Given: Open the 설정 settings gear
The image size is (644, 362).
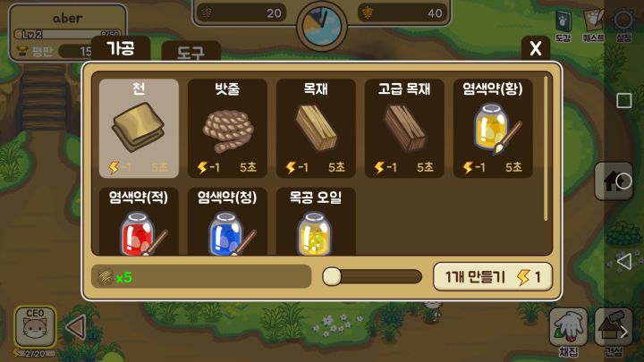Looking at the screenshot, I should tap(623, 25).
